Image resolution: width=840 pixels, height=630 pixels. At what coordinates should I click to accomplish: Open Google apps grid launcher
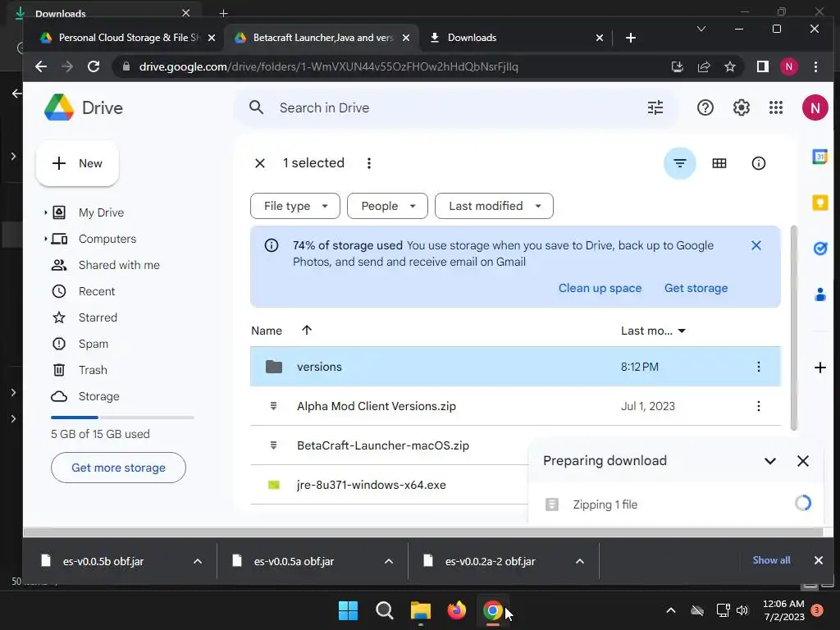pos(776,107)
